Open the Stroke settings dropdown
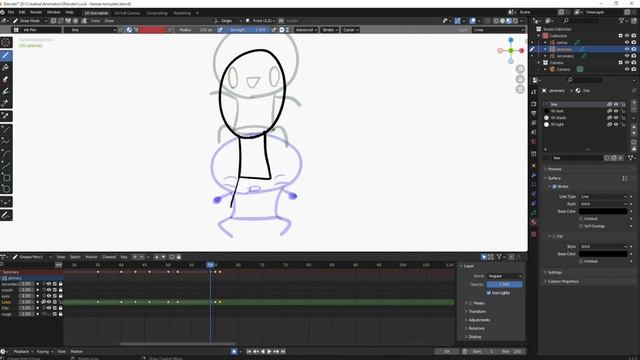The image size is (640, 360). [329, 30]
